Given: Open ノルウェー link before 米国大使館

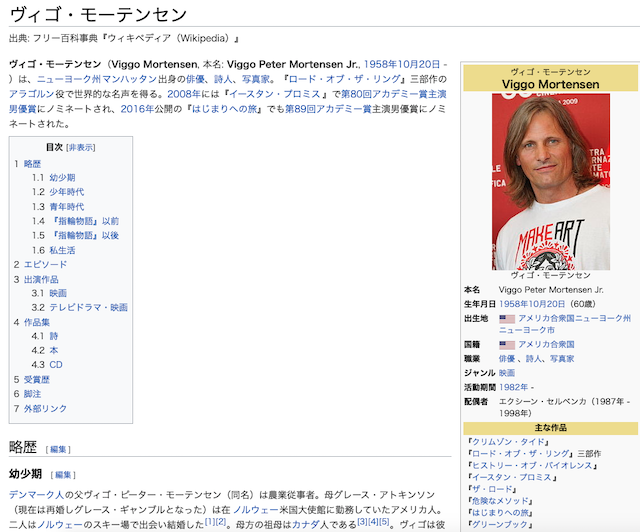Looking at the screenshot, I should 256,510.
